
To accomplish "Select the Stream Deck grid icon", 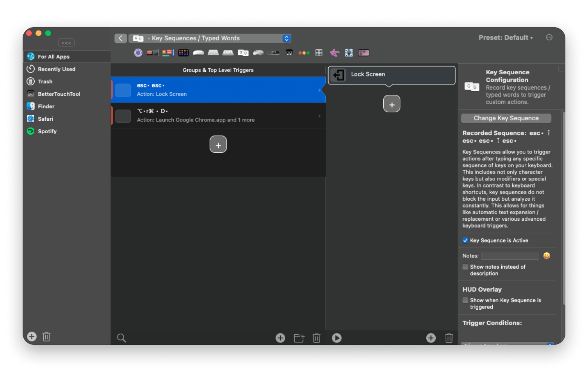I will click(x=319, y=53).
